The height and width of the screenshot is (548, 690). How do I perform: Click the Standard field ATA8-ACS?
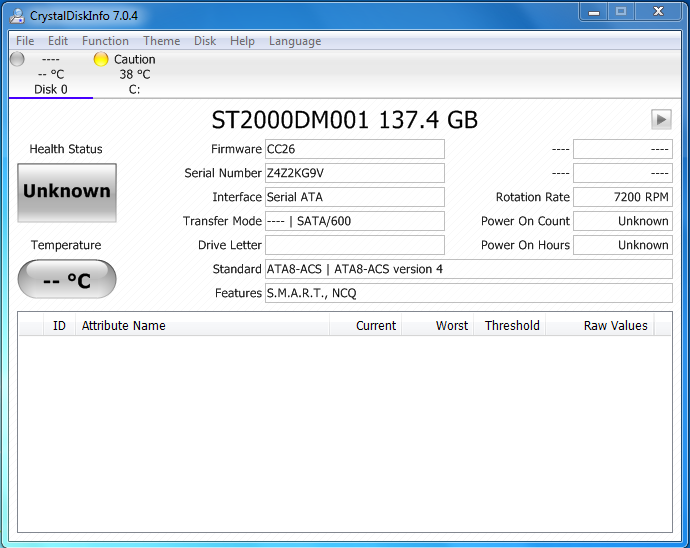[x=469, y=269]
